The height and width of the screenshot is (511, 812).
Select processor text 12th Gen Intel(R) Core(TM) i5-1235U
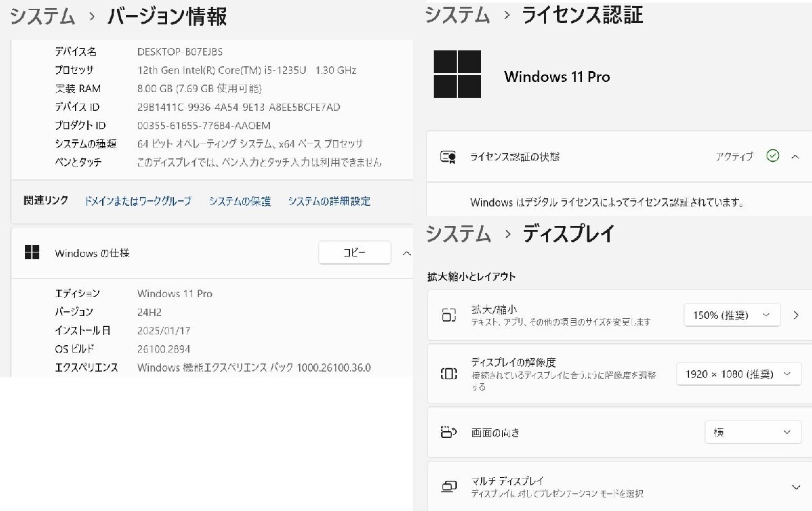pyautogui.click(x=221, y=70)
